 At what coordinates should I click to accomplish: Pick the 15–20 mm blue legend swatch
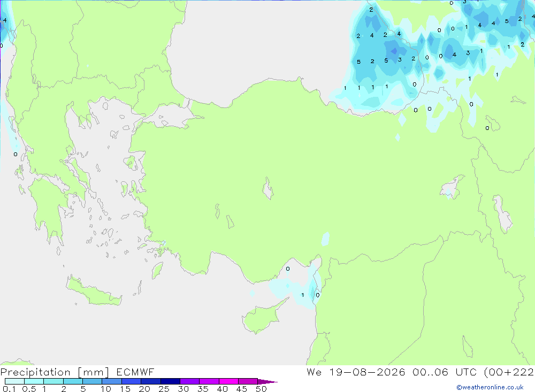[x=132, y=381]
